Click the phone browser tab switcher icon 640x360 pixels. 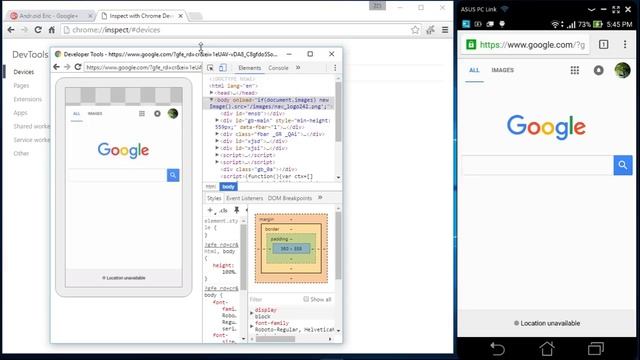(603, 44)
